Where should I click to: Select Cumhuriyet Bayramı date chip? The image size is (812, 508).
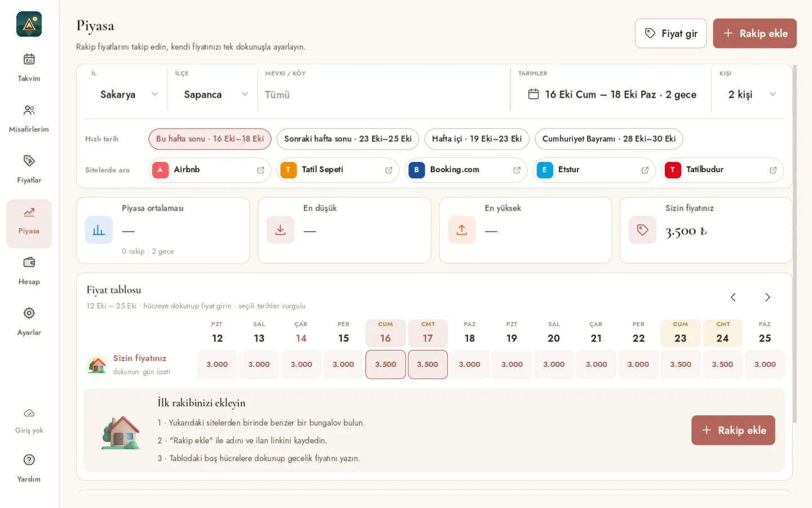pyautogui.click(x=609, y=139)
